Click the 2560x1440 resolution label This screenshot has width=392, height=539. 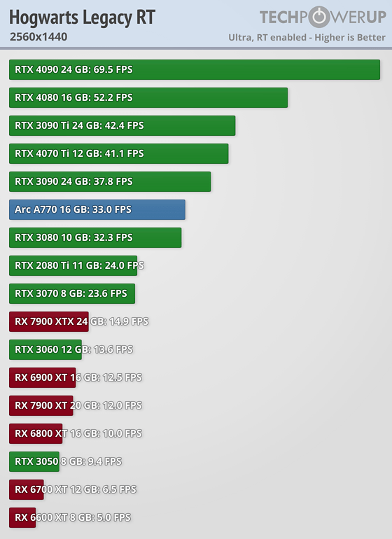pyautogui.click(x=38, y=37)
